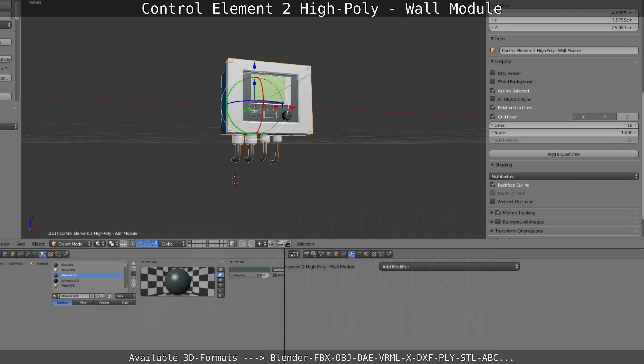
Task: Toggle snap magnet icon
Action: (x=252, y=244)
